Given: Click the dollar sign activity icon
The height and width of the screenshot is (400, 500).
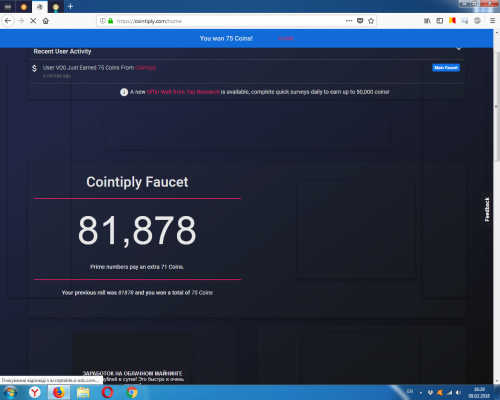Looking at the screenshot, I should (x=34, y=68).
